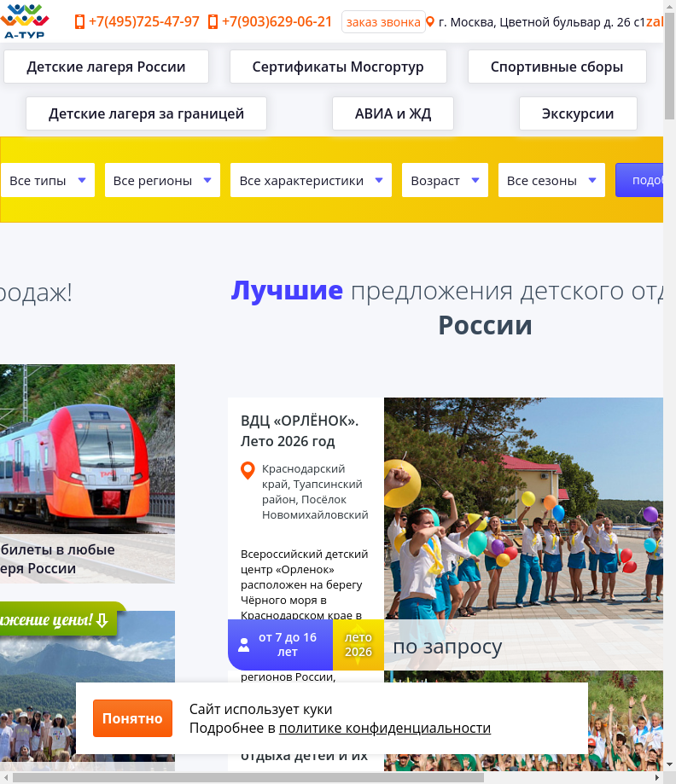Open Детские лагеря России section
This screenshot has height=784, width=676.
(x=106, y=67)
